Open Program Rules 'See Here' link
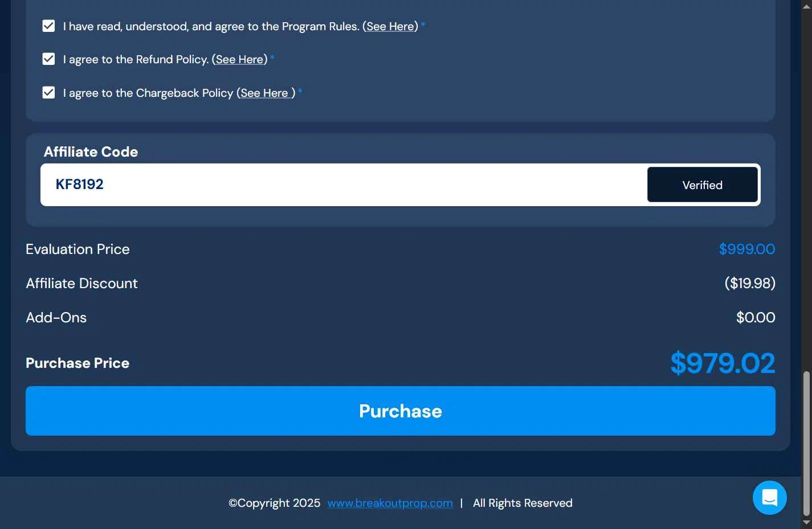Screen dimensions: 812x529 (x=390, y=26)
